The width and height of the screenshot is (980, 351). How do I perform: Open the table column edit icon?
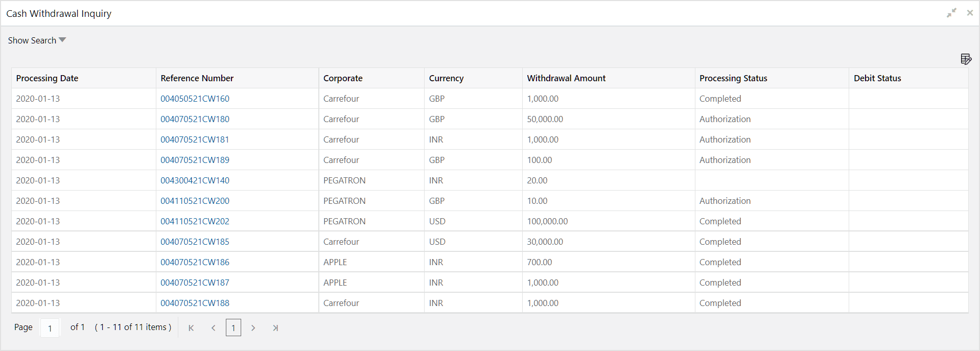point(966,59)
